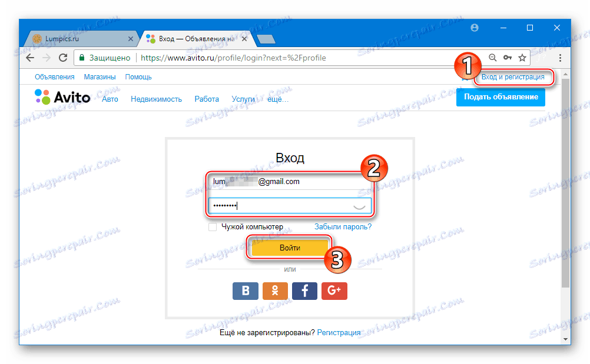
Task: Click the scrollbar up arrow
Action: (565, 74)
